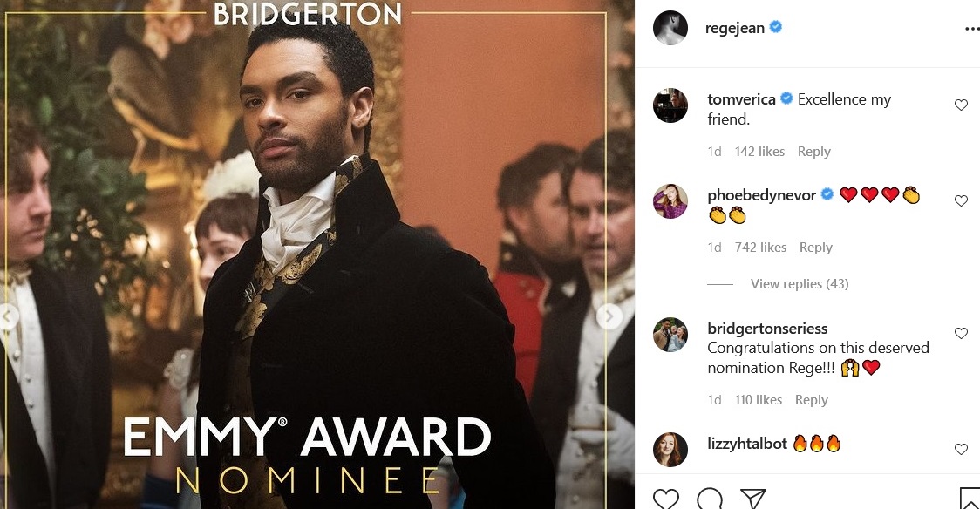Like phoebedynevor's comment
Image resolution: width=980 pixels, height=509 pixels.
tap(961, 200)
